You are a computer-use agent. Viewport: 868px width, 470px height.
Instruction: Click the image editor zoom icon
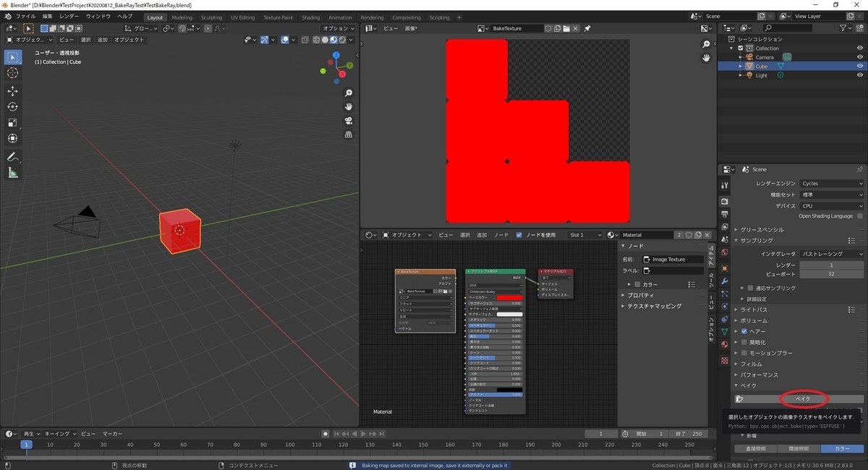707,45
